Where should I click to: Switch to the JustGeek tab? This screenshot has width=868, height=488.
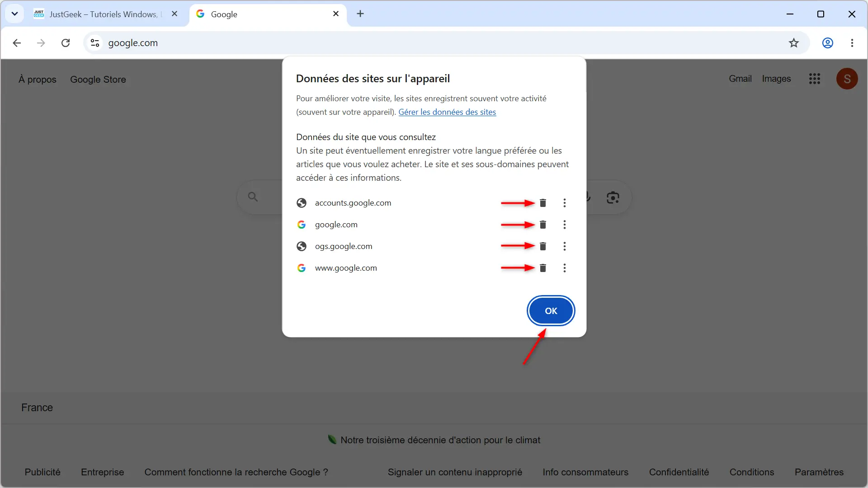click(x=103, y=14)
